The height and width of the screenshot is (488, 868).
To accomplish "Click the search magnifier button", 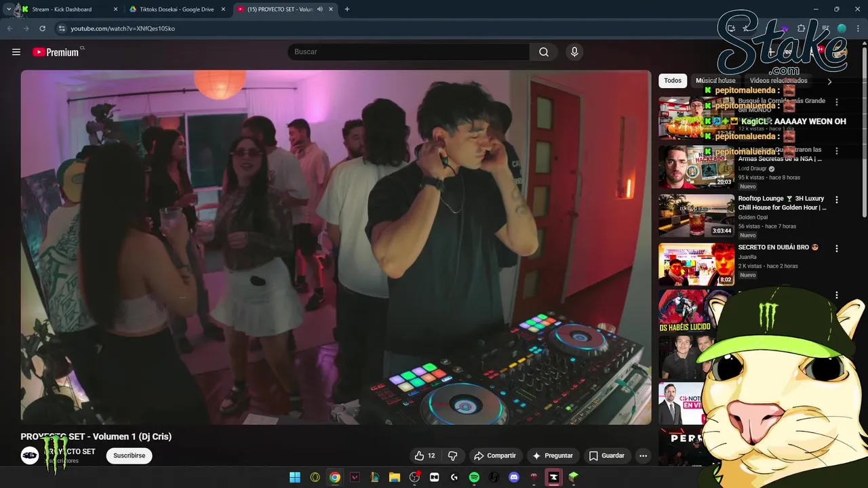I will tap(544, 52).
